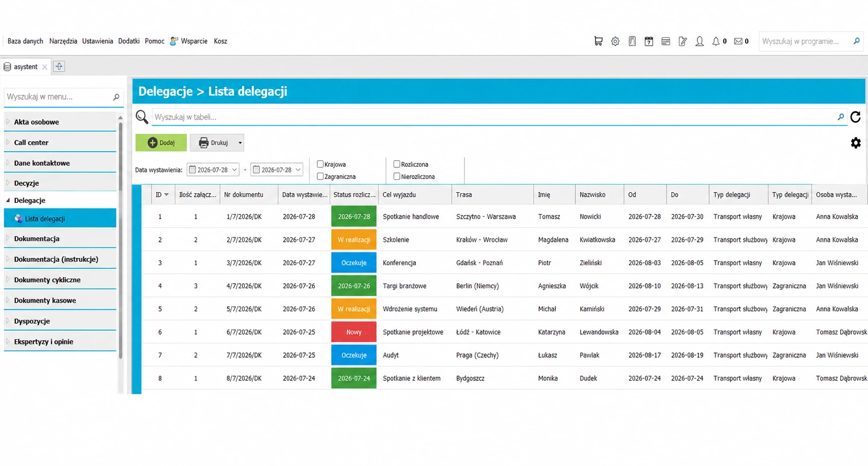868x466 pixels.
Task: Open the start date picker dropdown
Action: (x=235, y=170)
